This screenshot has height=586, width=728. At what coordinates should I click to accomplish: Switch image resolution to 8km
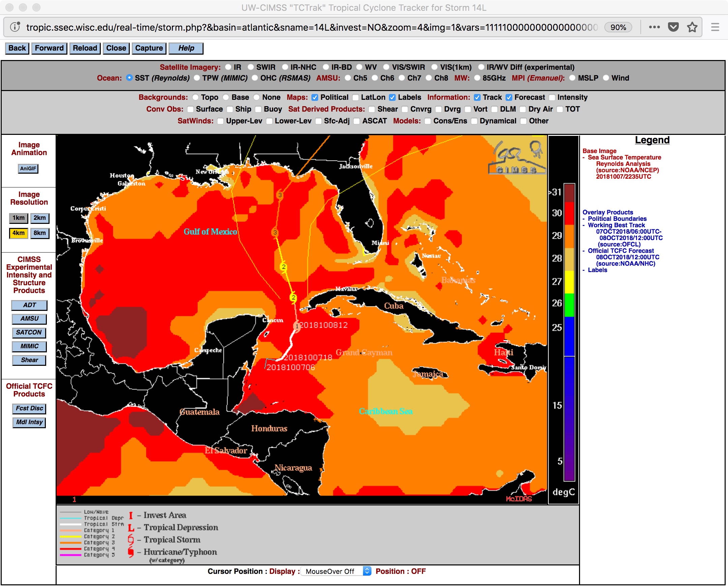pos(40,233)
